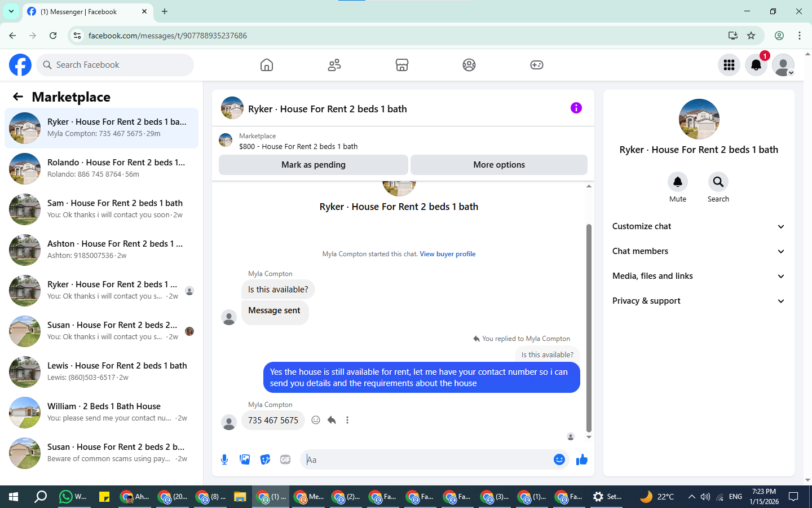812x508 pixels.
Task: Reply to the 735 467 5675 message
Action: 332,420
